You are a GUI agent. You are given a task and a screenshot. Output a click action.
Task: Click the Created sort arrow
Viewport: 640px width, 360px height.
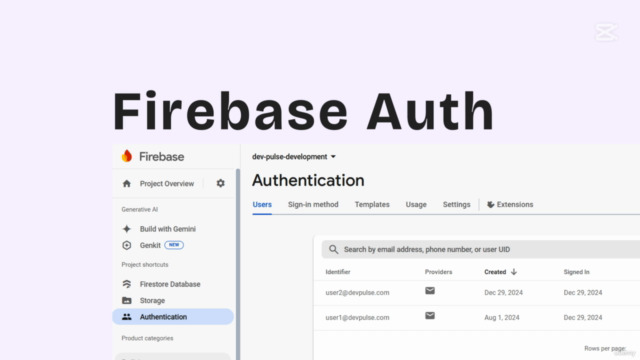click(x=514, y=272)
